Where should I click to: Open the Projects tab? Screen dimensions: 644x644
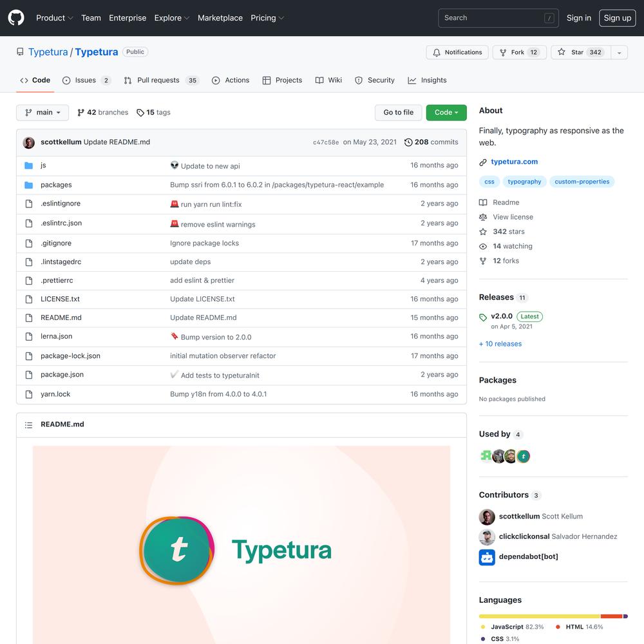[x=282, y=80]
